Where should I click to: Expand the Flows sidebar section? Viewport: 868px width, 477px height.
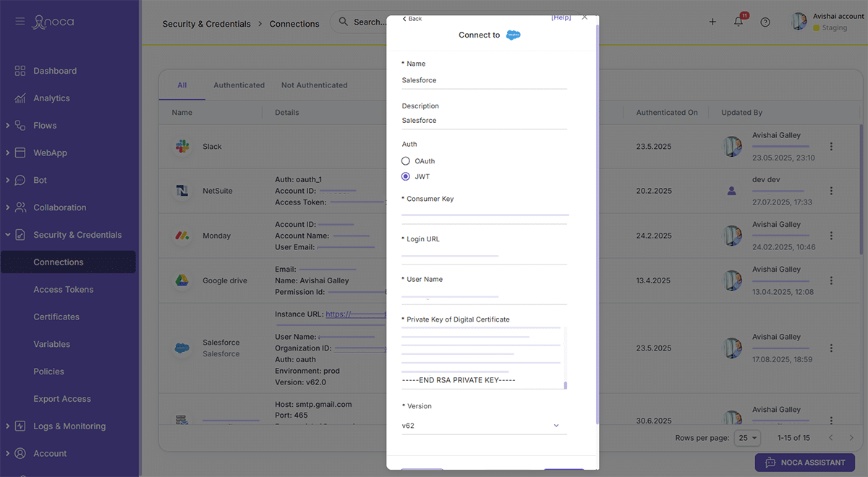7,126
